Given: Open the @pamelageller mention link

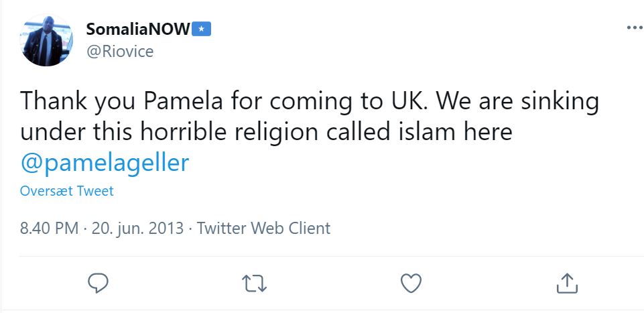Looking at the screenshot, I should [105, 162].
